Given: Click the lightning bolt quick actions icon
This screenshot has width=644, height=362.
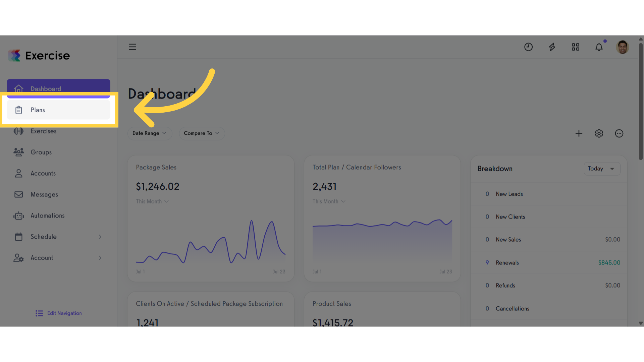Looking at the screenshot, I should [x=552, y=47].
